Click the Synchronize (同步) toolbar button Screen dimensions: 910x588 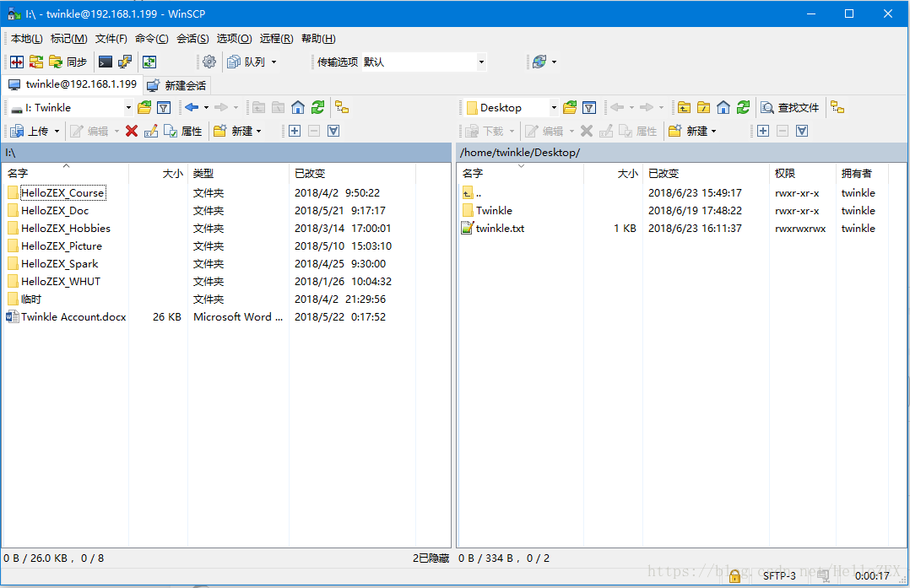pyautogui.click(x=68, y=62)
